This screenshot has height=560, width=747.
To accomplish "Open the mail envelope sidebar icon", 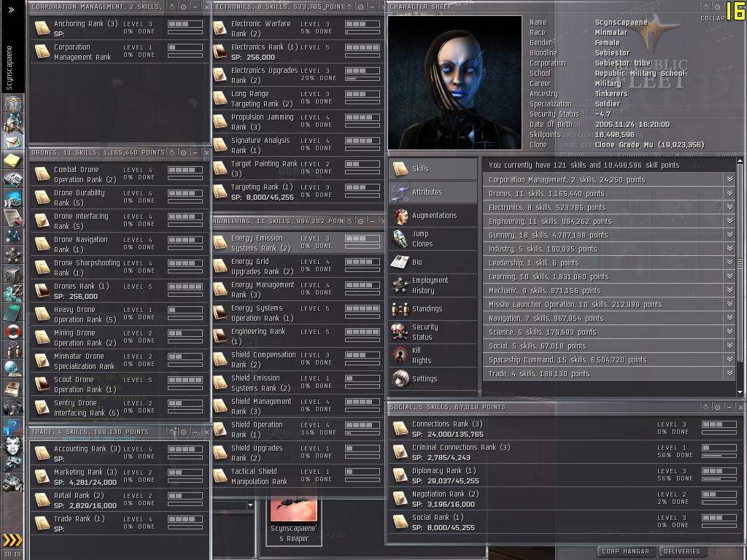I will click(x=13, y=142).
